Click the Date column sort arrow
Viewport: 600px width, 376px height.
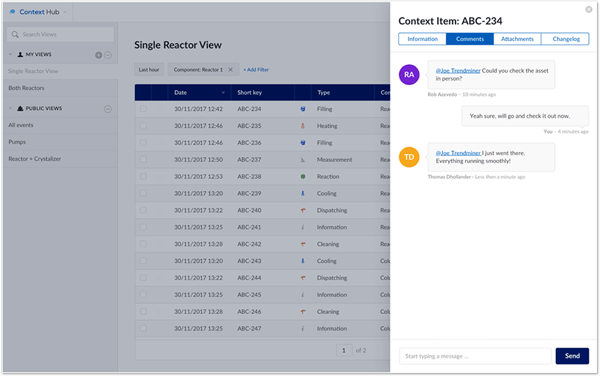223,93
